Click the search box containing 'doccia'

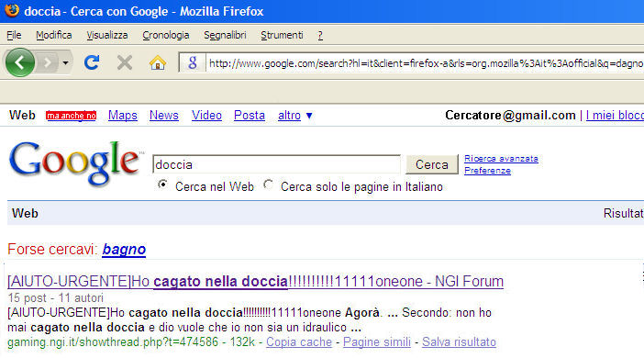(276, 164)
